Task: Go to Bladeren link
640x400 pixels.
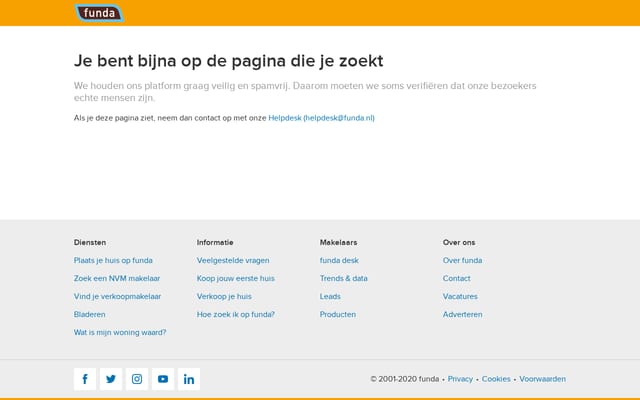Action: click(x=89, y=314)
